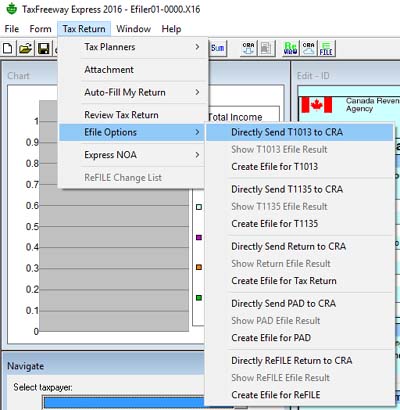Click the orange chart legend square
400x410 pixels.
(199, 267)
